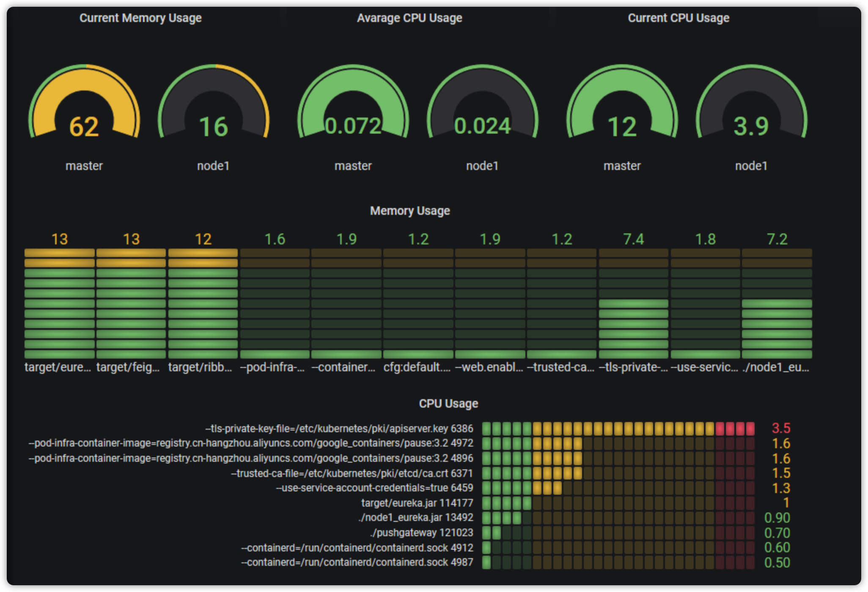Viewport: 868px width, 592px height.
Task: Click the 1.3 CPU usage value
Action: [781, 488]
